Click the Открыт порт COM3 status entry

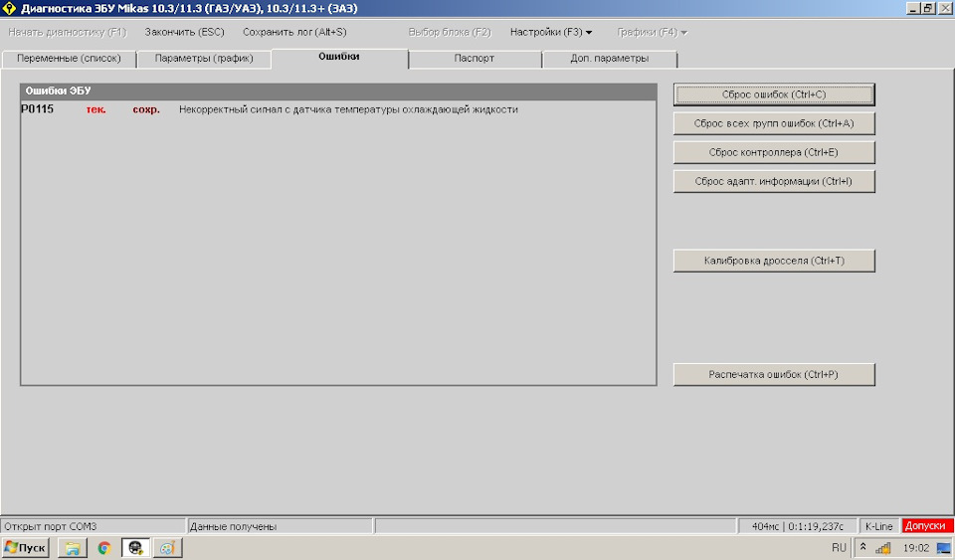click(94, 526)
